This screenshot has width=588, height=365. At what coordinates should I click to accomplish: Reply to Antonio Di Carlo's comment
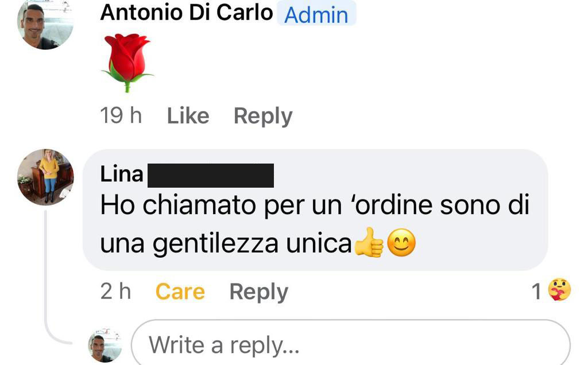tap(263, 116)
